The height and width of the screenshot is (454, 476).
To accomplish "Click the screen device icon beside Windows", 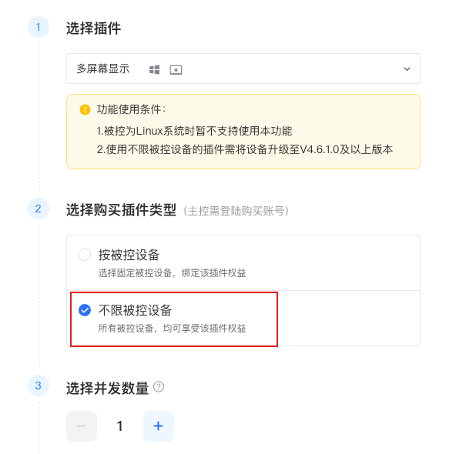I will coord(176,70).
